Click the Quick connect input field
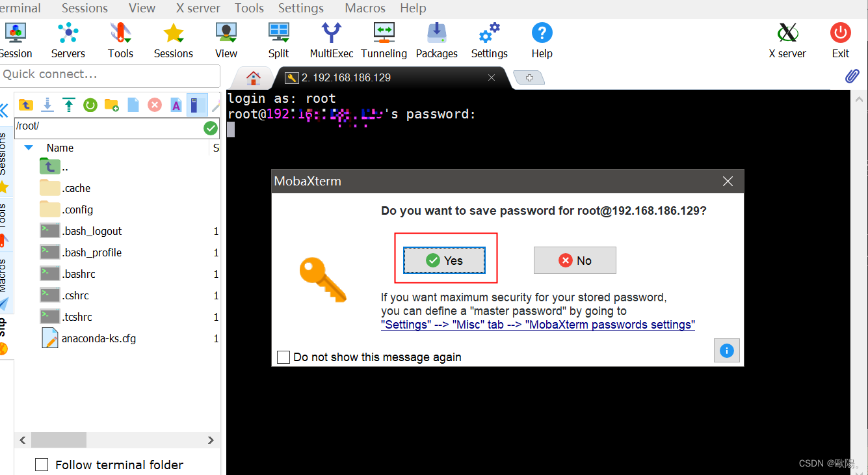This screenshot has width=868, height=475. (x=110, y=75)
